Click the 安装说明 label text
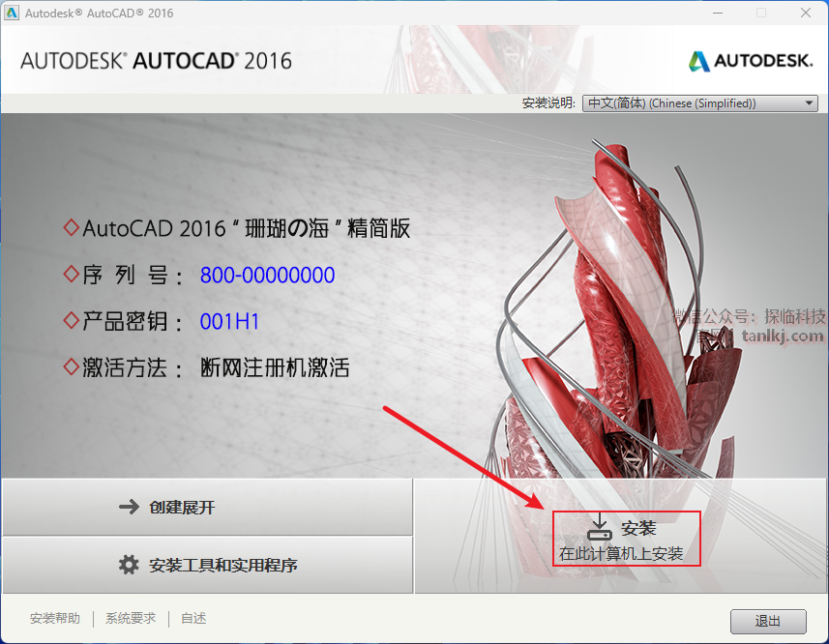Viewport: 829px width, 644px height. (x=548, y=103)
